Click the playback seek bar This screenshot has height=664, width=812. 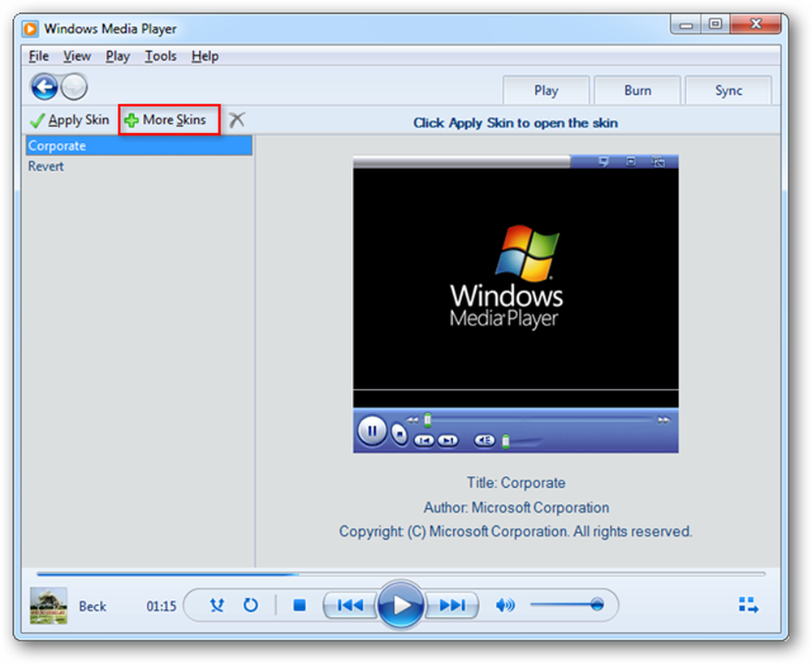tap(401, 574)
